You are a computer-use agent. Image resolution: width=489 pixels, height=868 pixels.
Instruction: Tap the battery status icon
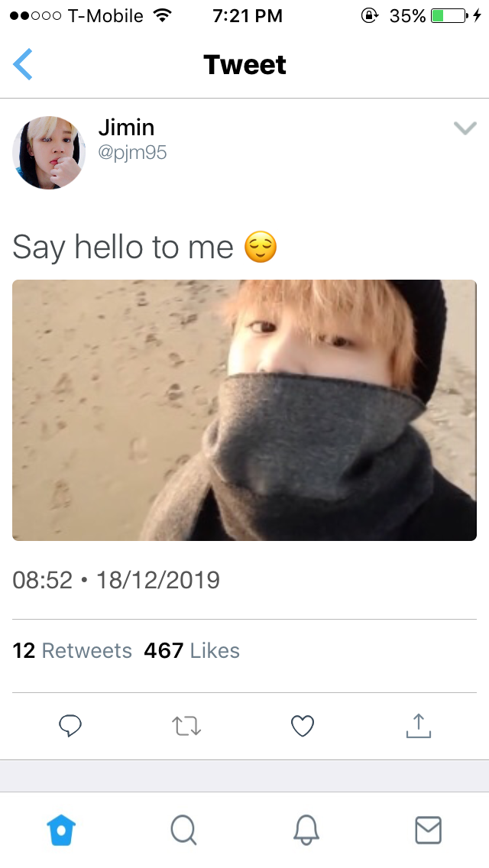tap(450, 15)
